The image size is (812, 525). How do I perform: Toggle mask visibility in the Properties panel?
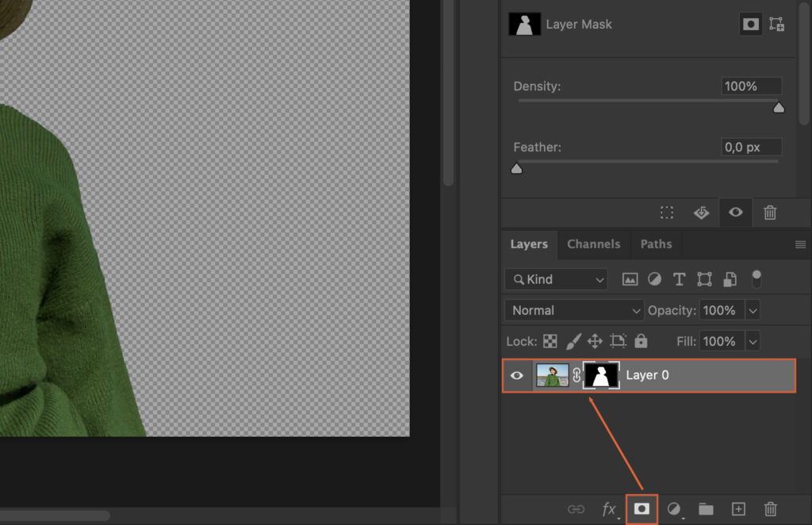[x=735, y=213]
